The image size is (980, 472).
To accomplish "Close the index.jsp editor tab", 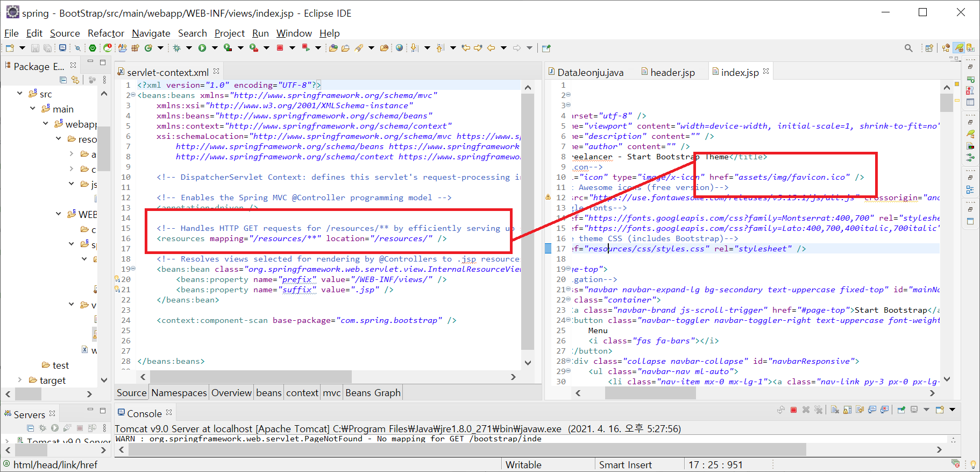I will pos(766,71).
